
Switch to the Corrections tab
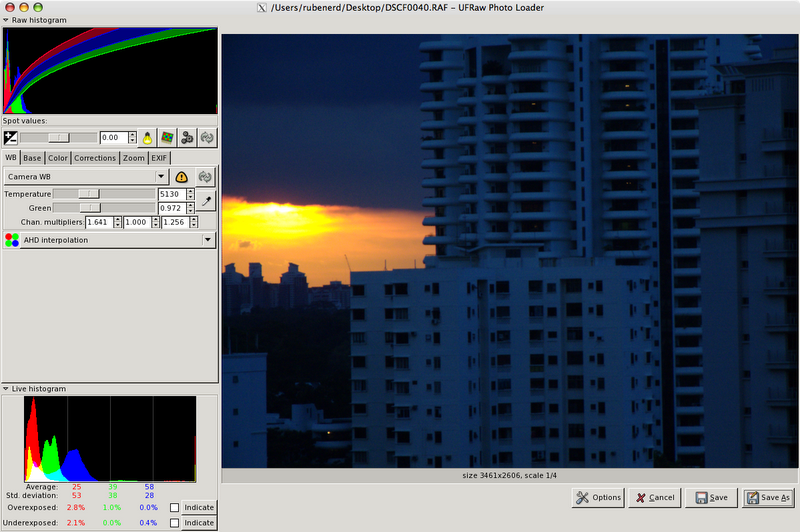[x=95, y=158]
